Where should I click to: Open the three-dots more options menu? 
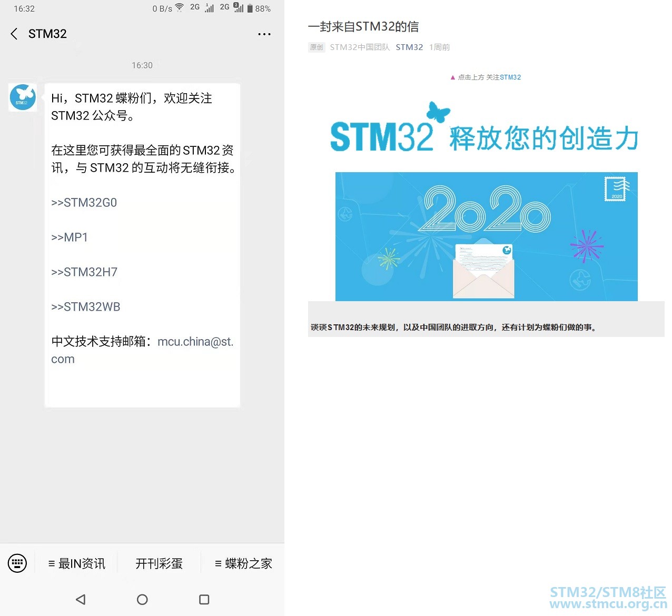pos(264,34)
